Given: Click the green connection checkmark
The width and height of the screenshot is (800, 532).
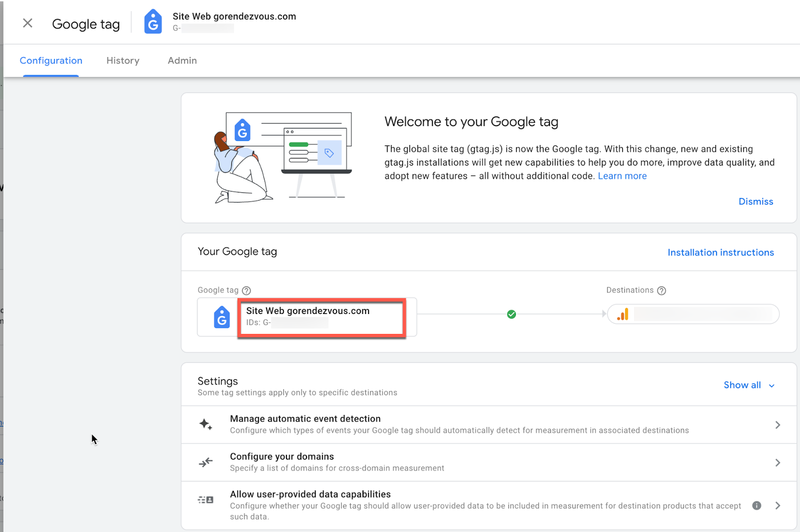Looking at the screenshot, I should point(511,314).
